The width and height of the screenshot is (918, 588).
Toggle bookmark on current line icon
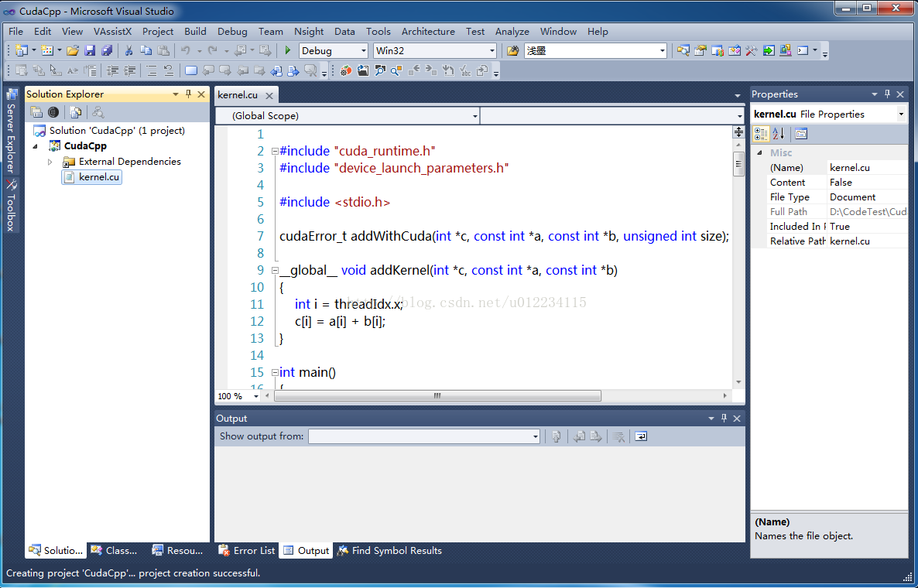point(191,71)
